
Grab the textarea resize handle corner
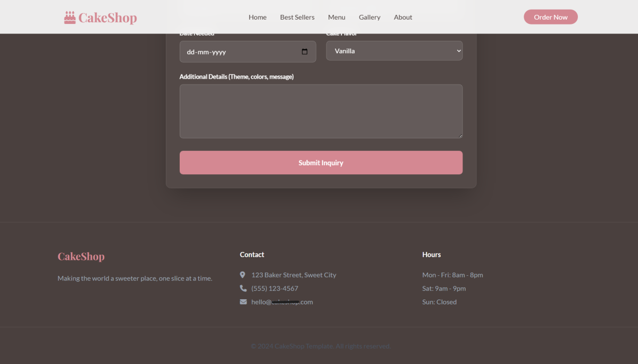tap(460, 136)
